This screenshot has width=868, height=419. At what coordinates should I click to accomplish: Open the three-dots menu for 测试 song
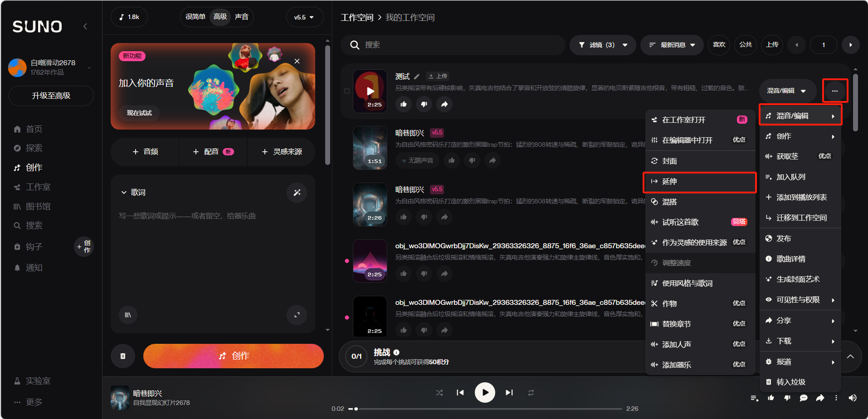834,91
